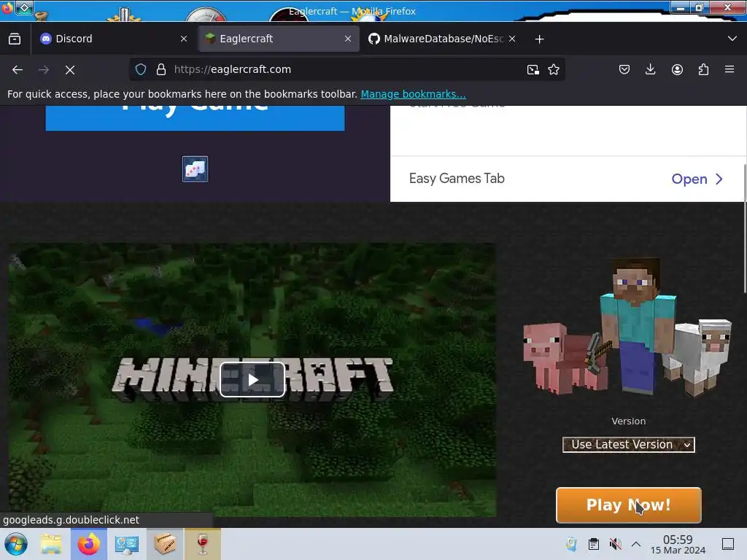This screenshot has height=560, width=747.
Task: Click the Steve with pig and sheep image
Action: (x=628, y=327)
